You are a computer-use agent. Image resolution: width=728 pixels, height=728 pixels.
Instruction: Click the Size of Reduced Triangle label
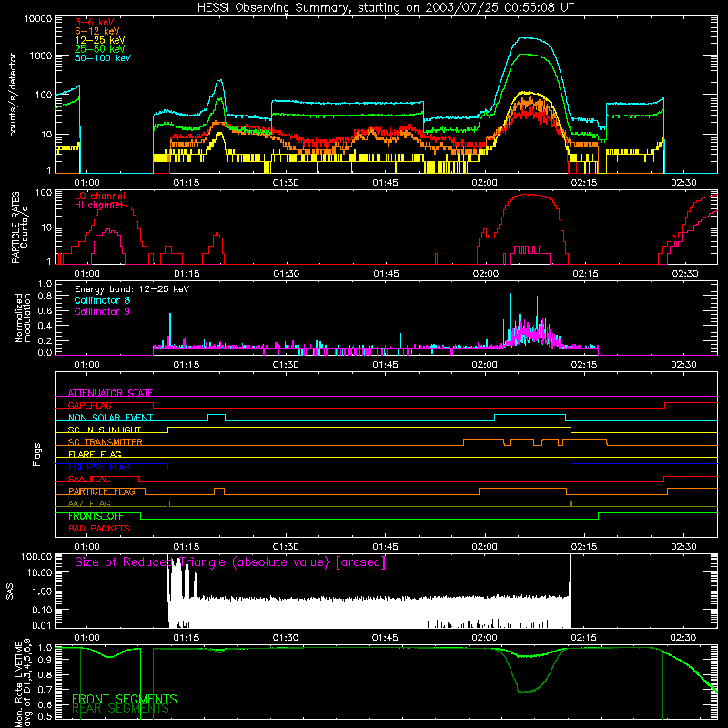(x=230, y=562)
